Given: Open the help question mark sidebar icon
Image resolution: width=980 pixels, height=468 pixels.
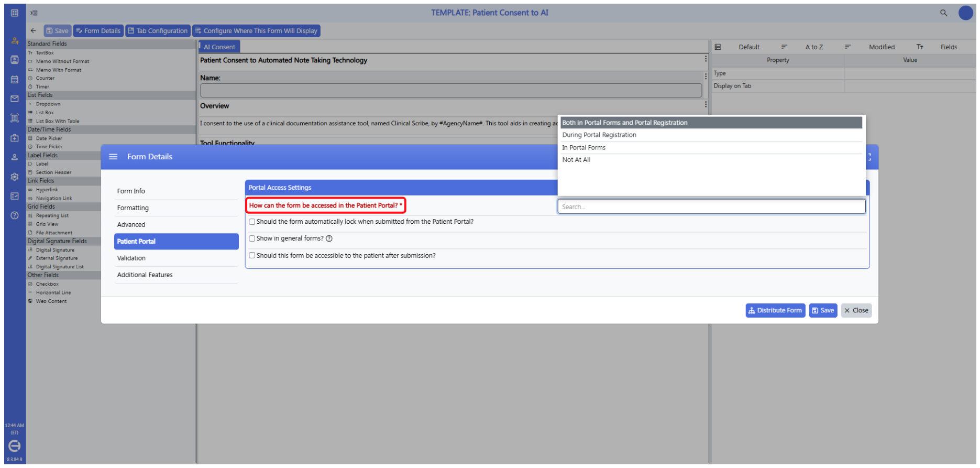Looking at the screenshot, I should coord(15,215).
